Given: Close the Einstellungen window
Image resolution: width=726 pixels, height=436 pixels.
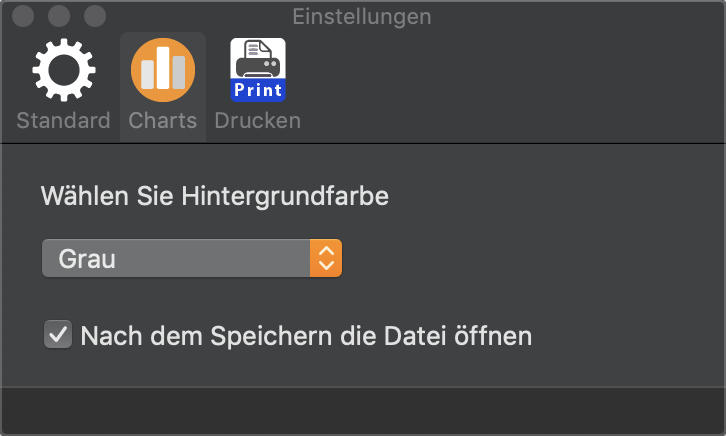Looking at the screenshot, I should [23, 16].
